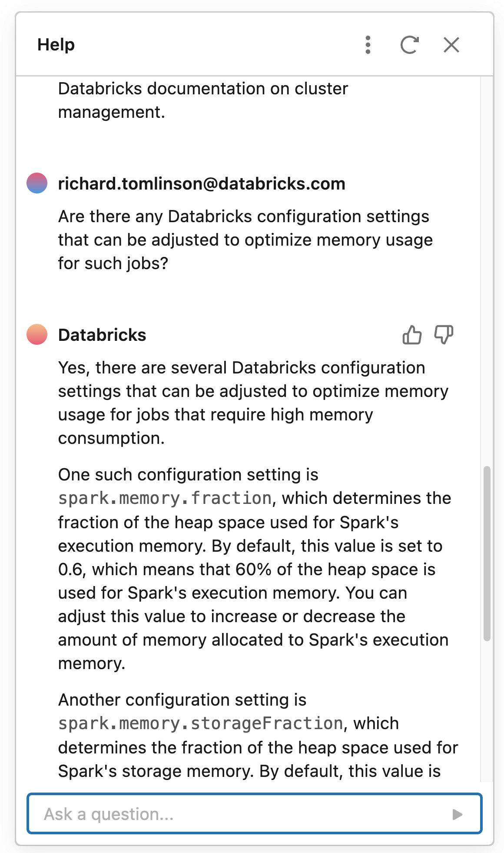Click the refresh conversation icon
Screen dimensions: 504x853
pyautogui.click(x=409, y=45)
